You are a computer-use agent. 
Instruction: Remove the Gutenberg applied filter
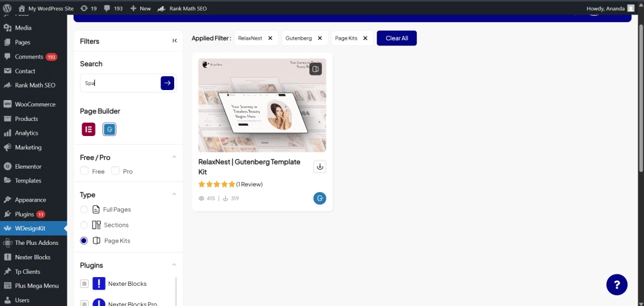(320, 38)
